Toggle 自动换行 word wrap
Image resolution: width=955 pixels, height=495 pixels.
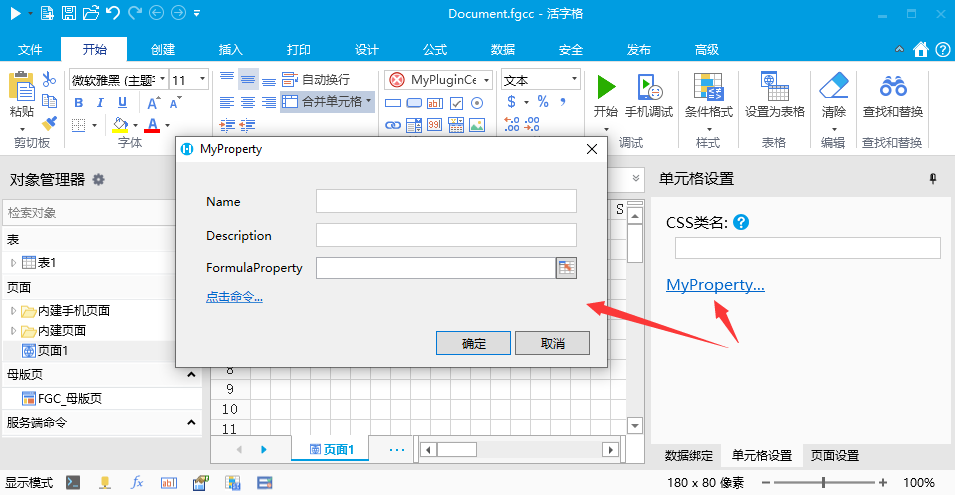(316, 79)
